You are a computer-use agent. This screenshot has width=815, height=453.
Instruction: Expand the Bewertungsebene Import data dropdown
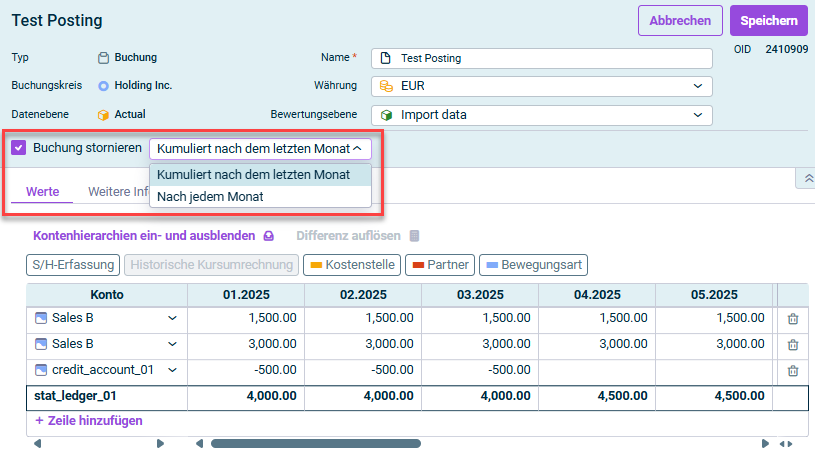pos(541,115)
